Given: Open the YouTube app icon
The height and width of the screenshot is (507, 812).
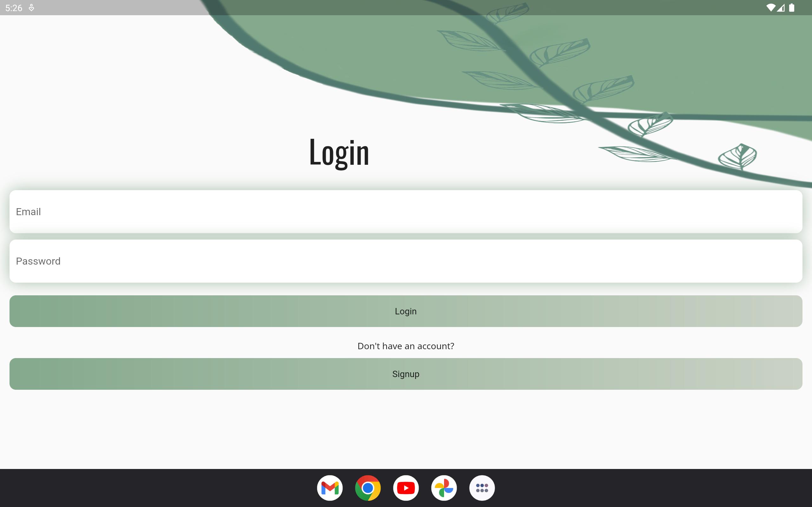Looking at the screenshot, I should [x=406, y=488].
